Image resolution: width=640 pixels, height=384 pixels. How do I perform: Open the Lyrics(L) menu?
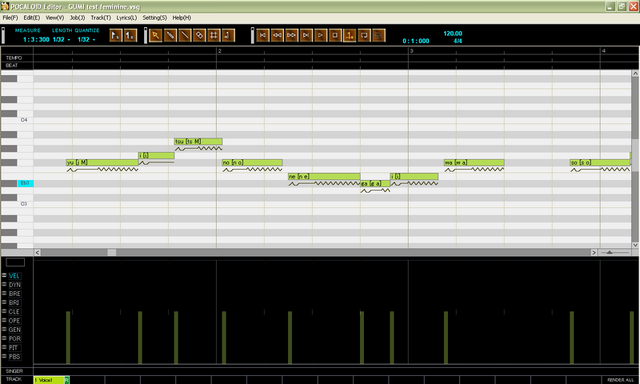pos(127,18)
